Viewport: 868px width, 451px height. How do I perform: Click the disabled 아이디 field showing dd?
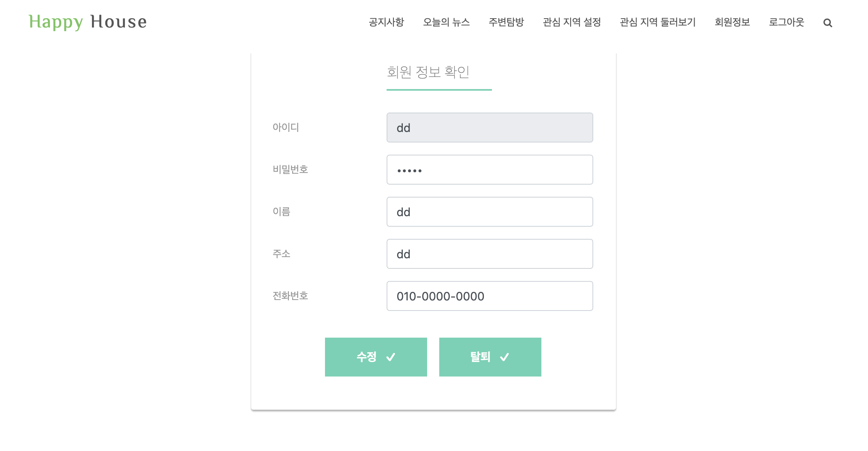click(490, 128)
